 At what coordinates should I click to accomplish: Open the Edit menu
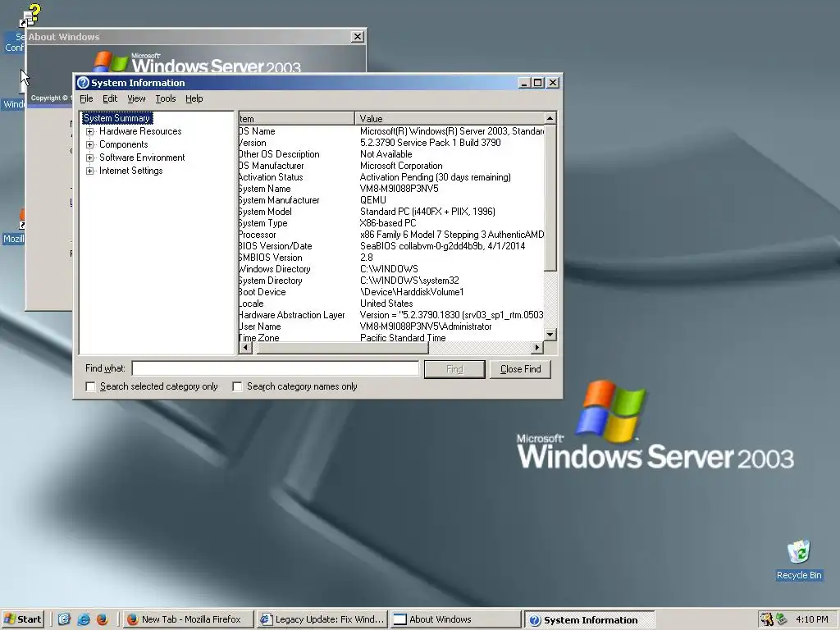pyautogui.click(x=110, y=98)
